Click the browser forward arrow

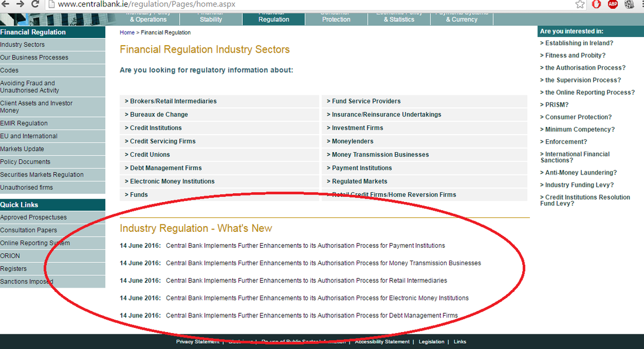point(20,4)
